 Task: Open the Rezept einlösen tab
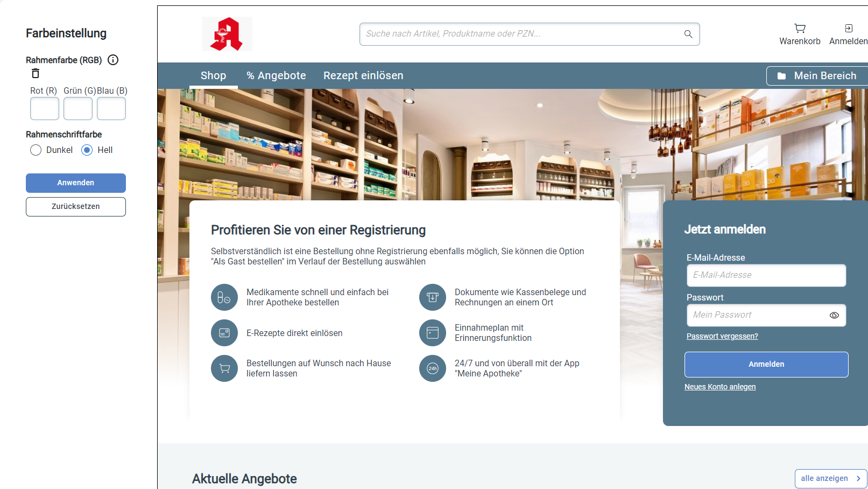click(x=363, y=76)
